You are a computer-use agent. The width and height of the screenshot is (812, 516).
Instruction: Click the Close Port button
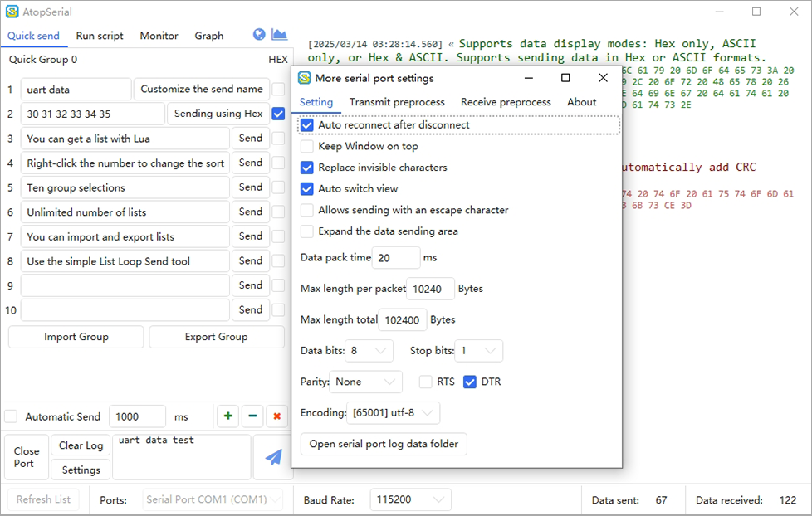pos(27,458)
